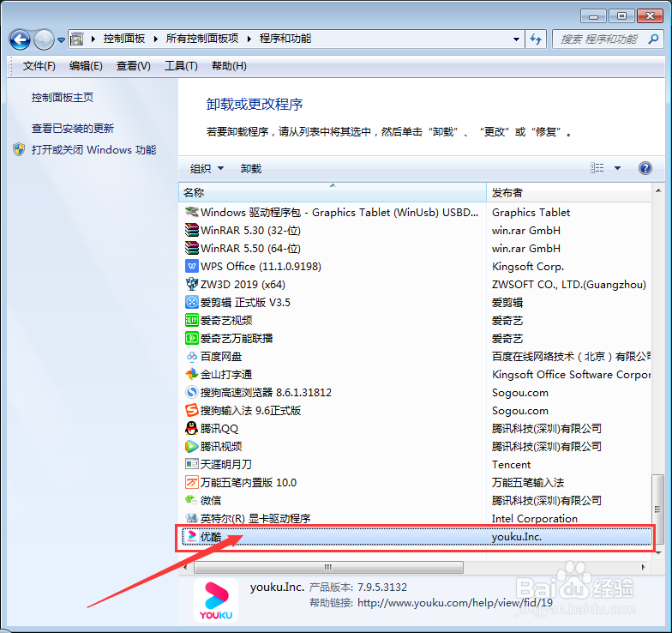This screenshot has width=672, height=633.
Task: Click the change view icon
Action: pyautogui.click(x=597, y=168)
